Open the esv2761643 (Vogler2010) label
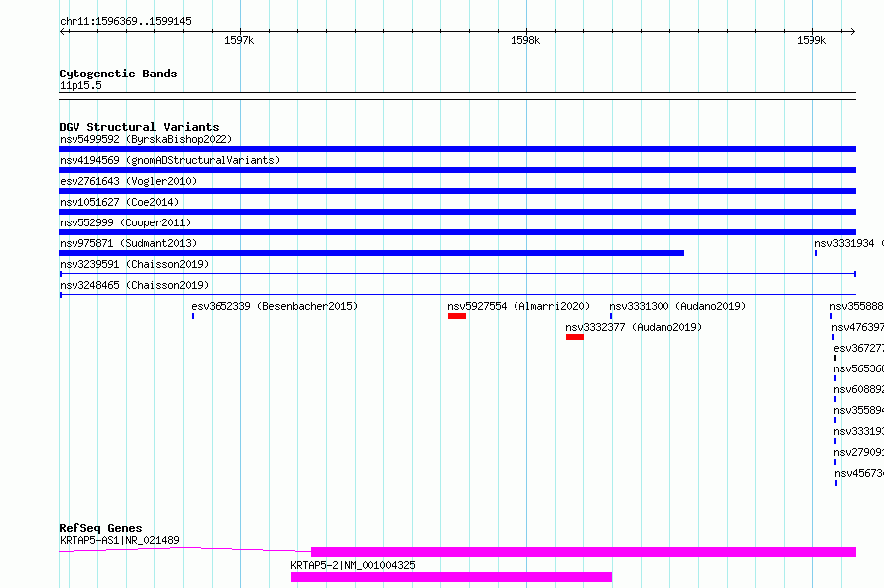 click(128, 181)
